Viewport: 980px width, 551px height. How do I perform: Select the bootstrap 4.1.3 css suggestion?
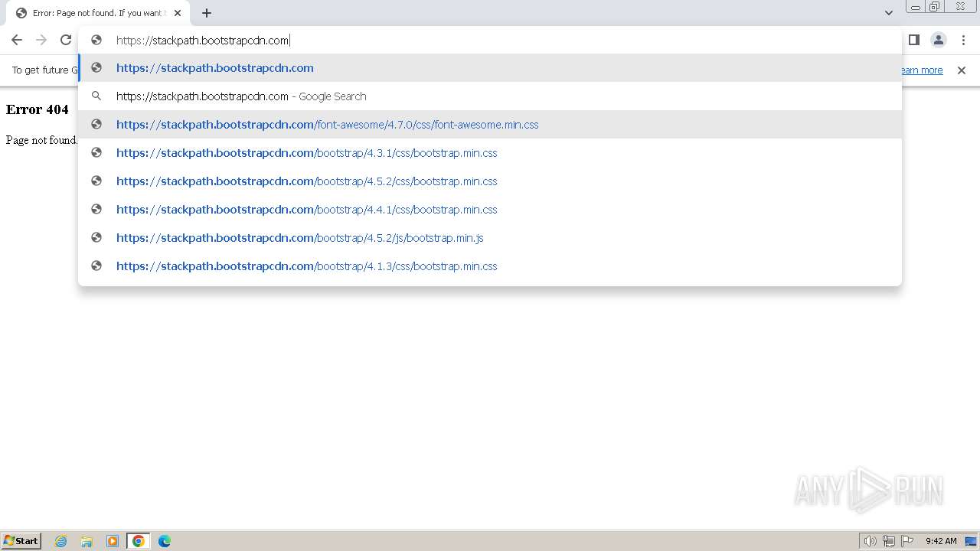[x=490, y=266]
